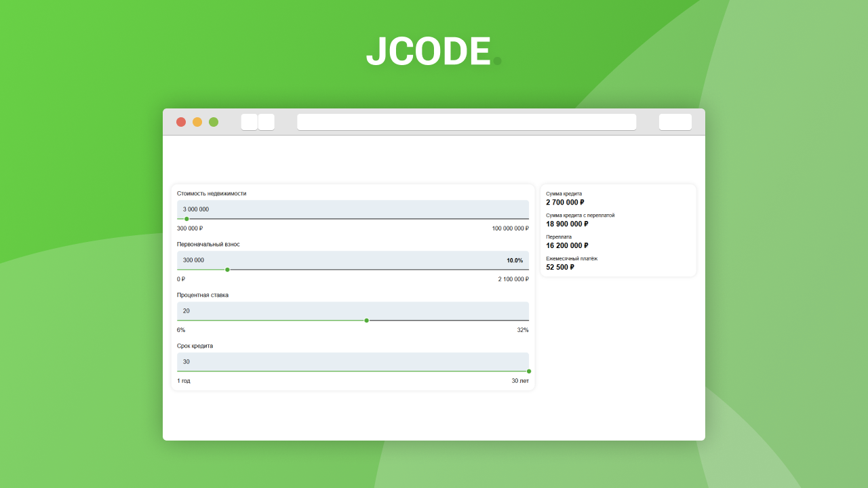Image resolution: width=868 pixels, height=488 pixels.
Task: Focus the Срок кредита input field
Action: click(353, 362)
